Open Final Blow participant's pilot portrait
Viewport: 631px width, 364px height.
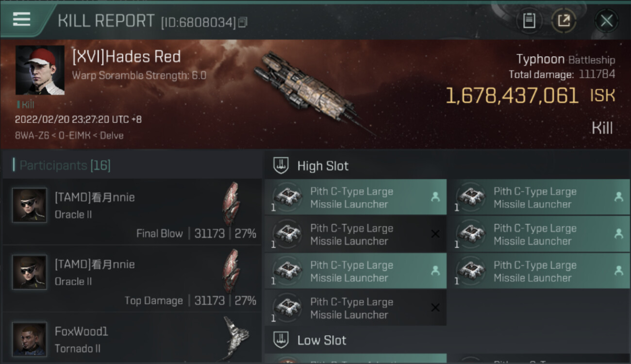30,205
